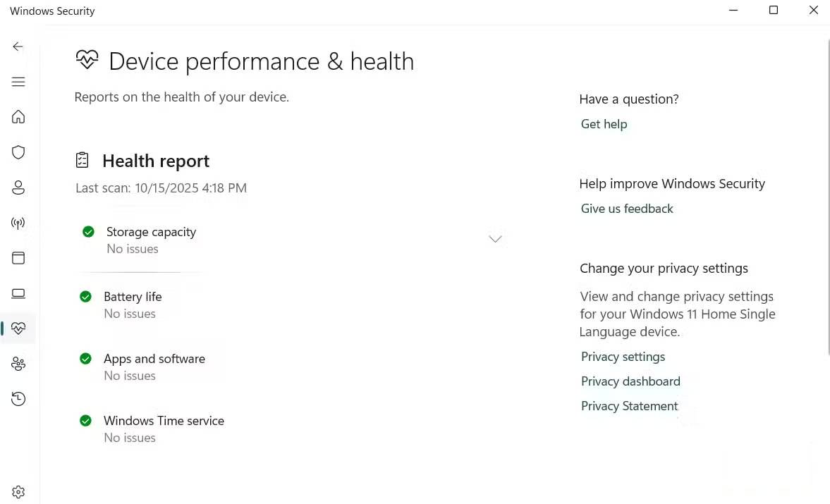Open Firewall & network protection icon

click(18, 223)
